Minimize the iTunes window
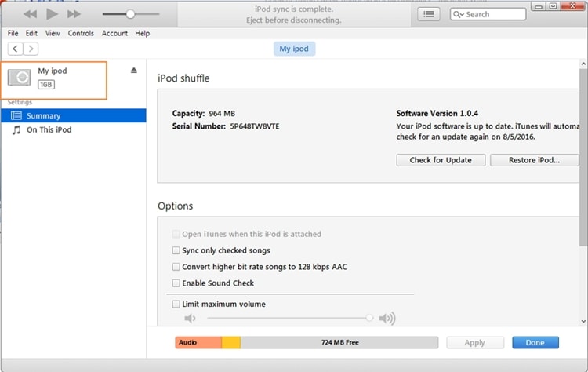Image resolution: width=588 pixels, height=372 pixels. pyautogui.click(x=538, y=6)
